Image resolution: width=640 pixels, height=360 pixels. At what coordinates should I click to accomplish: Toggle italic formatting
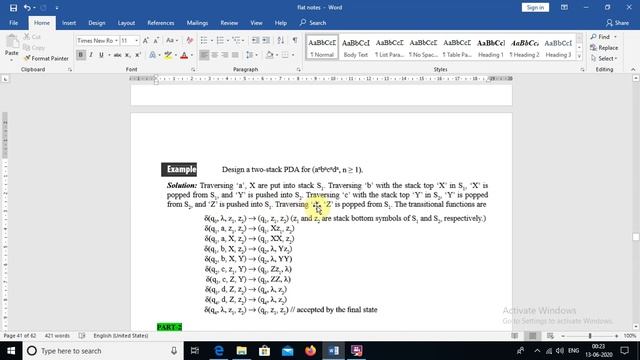pos(91,55)
